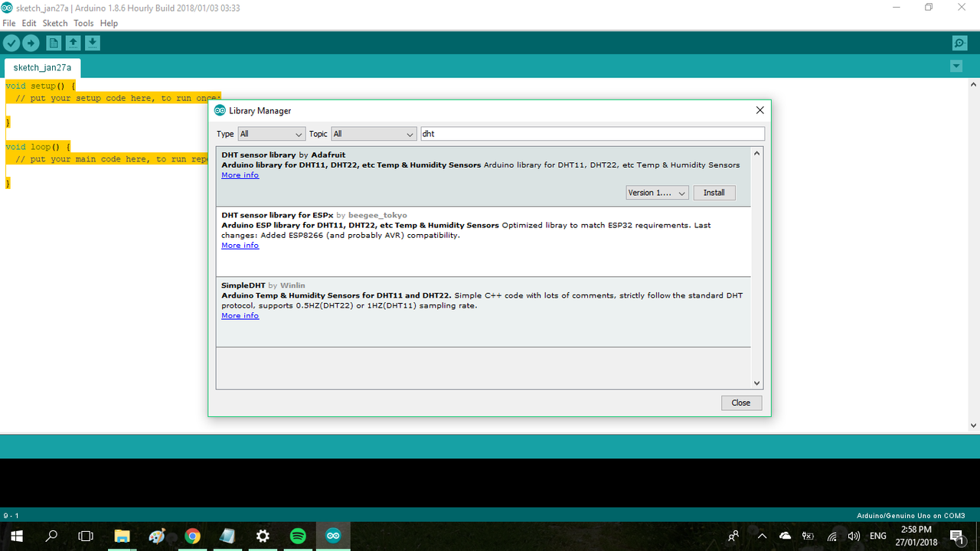Viewport: 980px width, 551px height.
Task: Open a sketch using the Open icon
Action: [x=73, y=44]
